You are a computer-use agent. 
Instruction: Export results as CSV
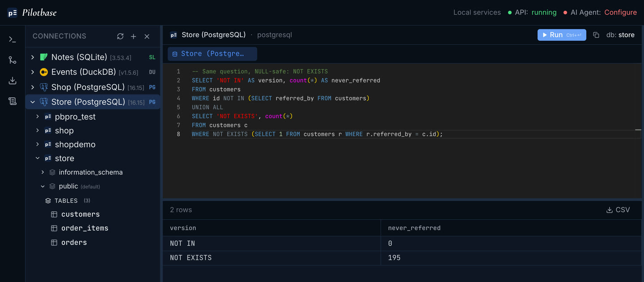coord(618,210)
